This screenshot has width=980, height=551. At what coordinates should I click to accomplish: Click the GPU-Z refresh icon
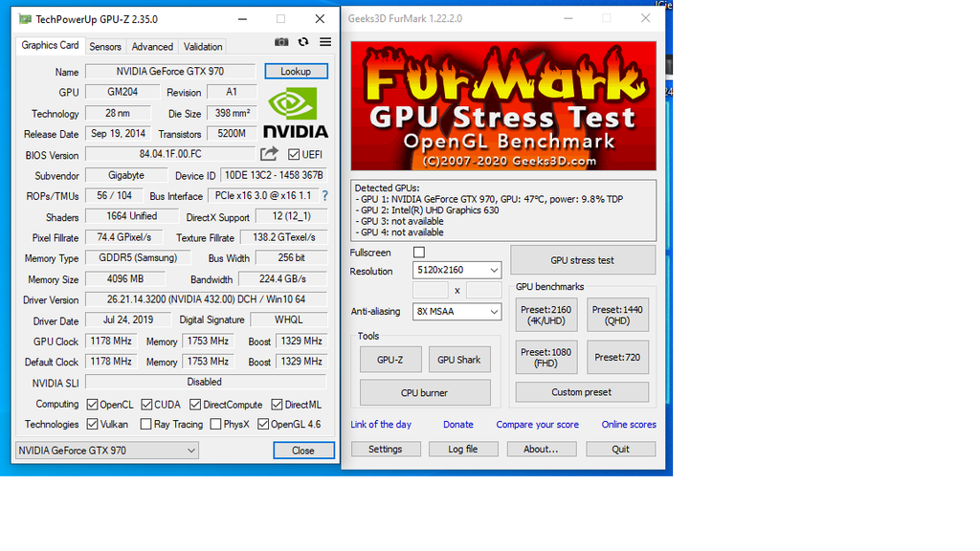pyautogui.click(x=303, y=42)
